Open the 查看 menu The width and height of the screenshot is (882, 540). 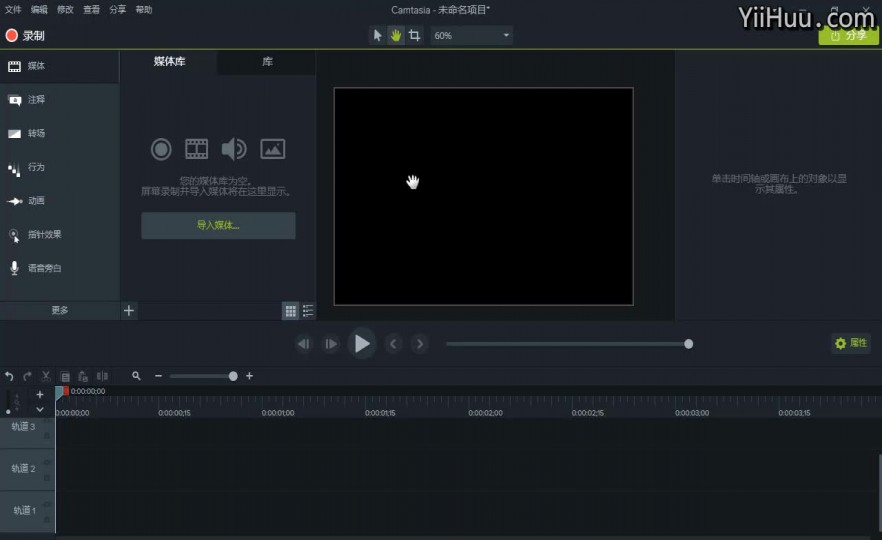coord(91,10)
